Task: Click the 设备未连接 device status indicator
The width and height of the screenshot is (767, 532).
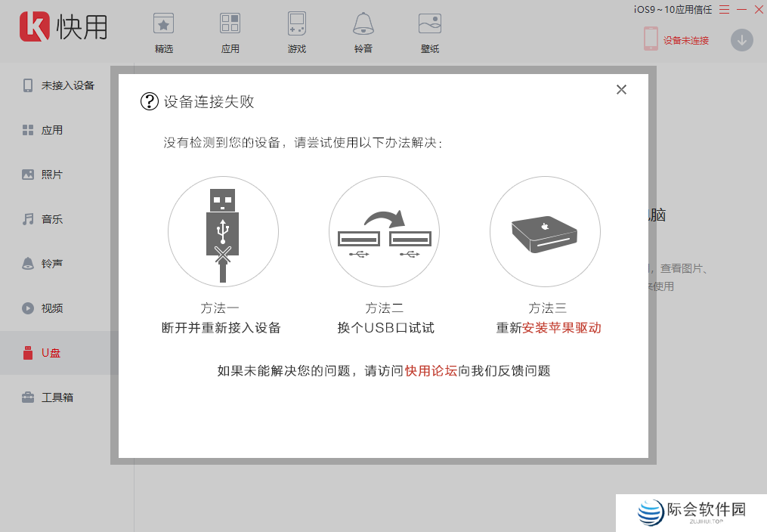Action: coord(675,40)
